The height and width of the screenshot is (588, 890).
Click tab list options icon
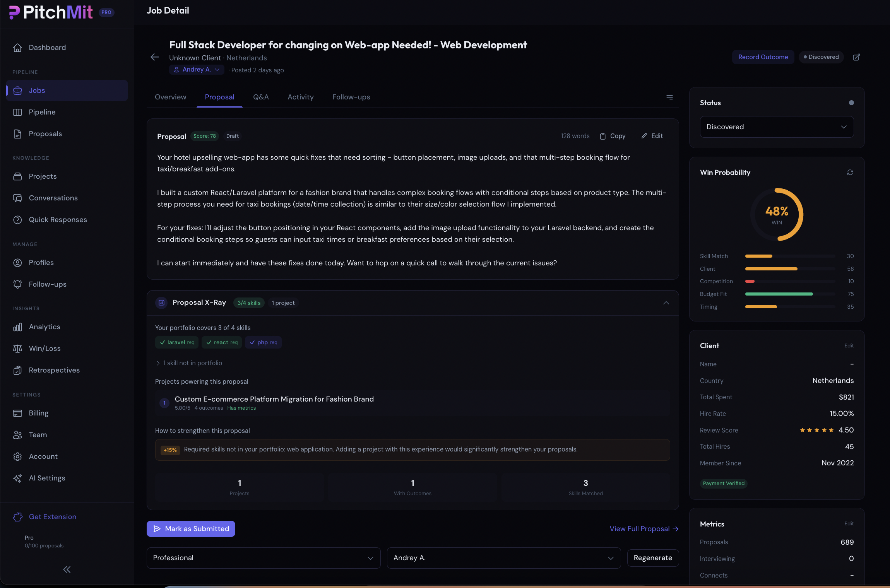tap(669, 97)
